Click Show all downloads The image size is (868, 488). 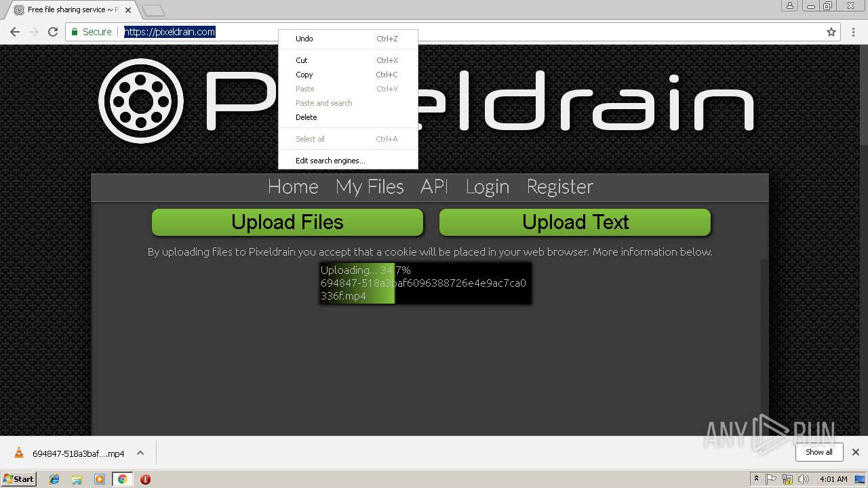819,452
